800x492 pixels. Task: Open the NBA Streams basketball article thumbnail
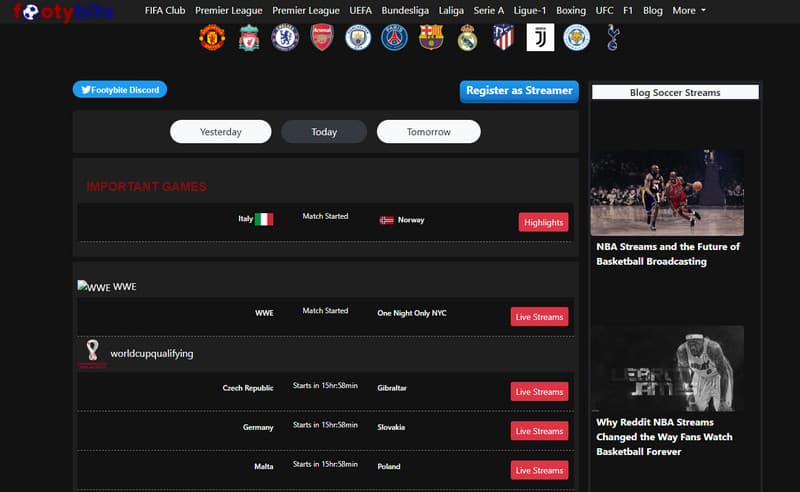[667, 192]
